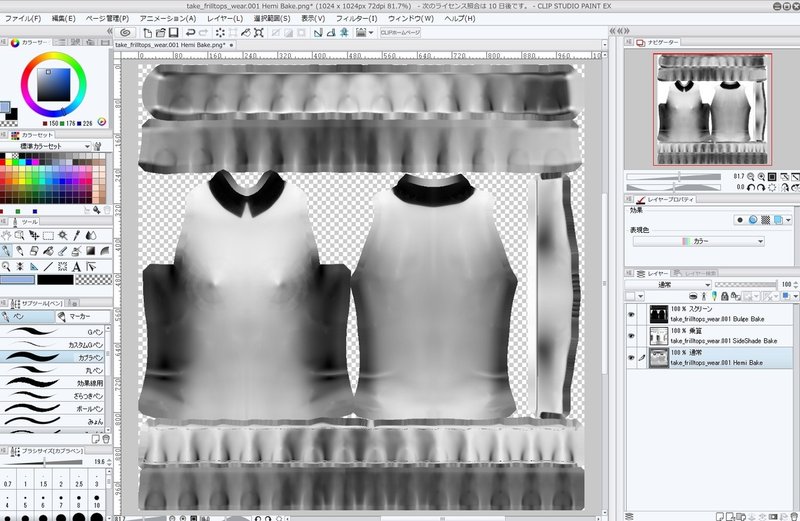Select the Gradient tool
The image size is (800, 521).
tap(90, 251)
